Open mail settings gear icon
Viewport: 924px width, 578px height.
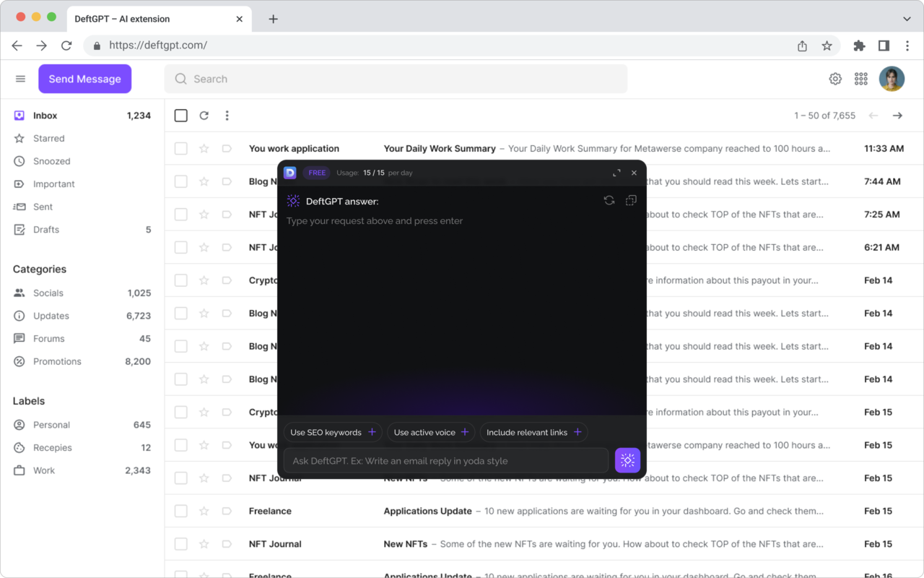coord(835,79)
